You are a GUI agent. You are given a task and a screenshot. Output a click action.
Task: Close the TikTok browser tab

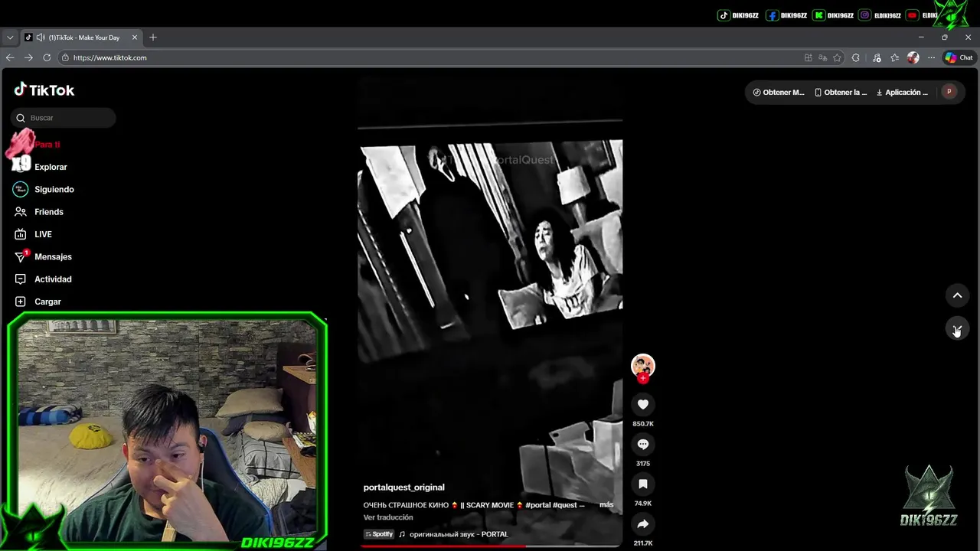pos(135,37)
